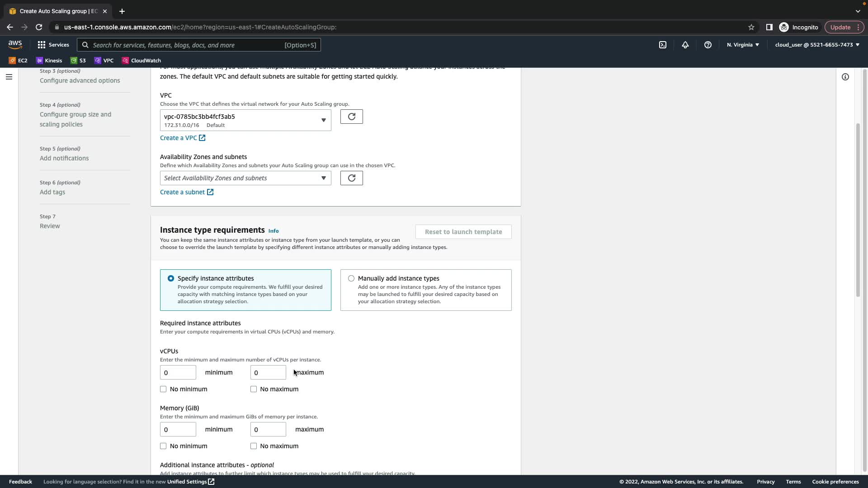Open the Services grid menu
The width and height of the screenshot is (868, 488).
coord(53,45)
